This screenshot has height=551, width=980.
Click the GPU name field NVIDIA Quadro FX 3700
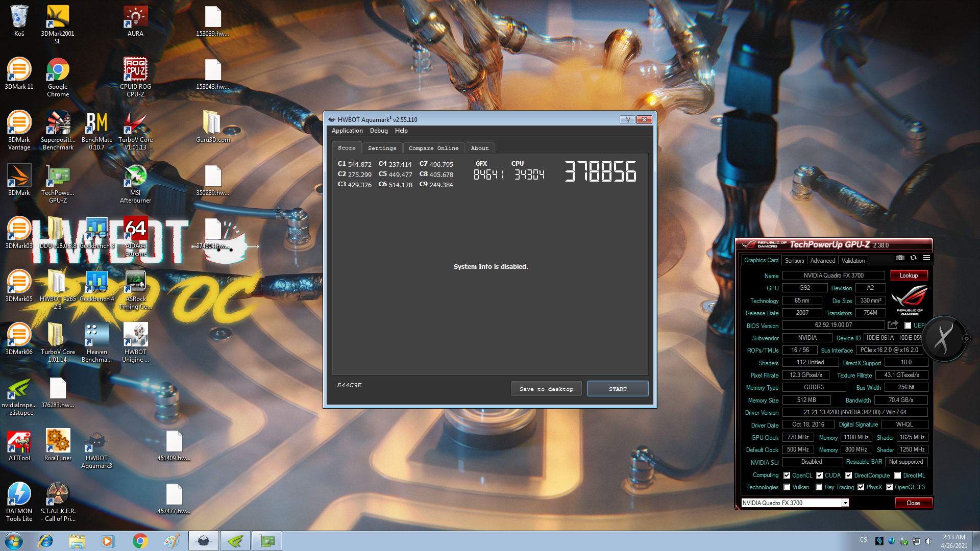click(x=834, y=275)
